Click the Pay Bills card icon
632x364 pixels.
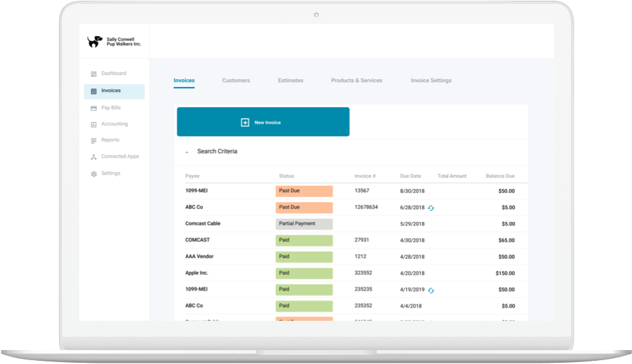94,108
